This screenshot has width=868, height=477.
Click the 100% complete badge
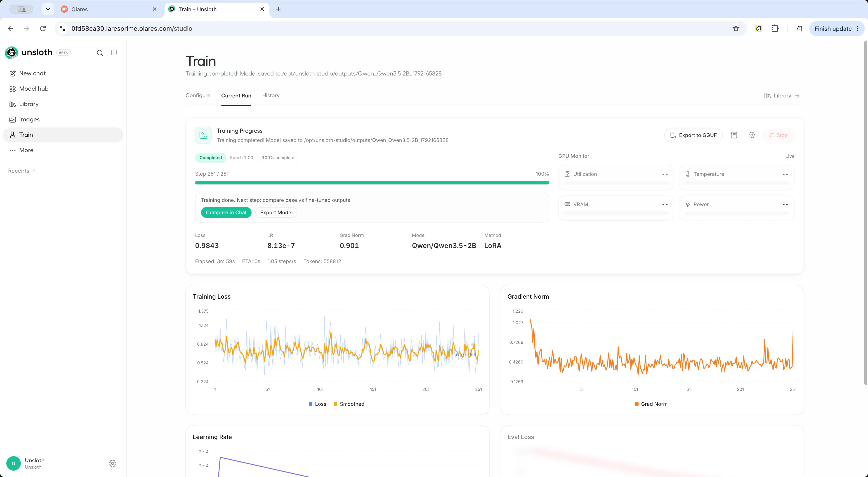(x=278, y=158)
